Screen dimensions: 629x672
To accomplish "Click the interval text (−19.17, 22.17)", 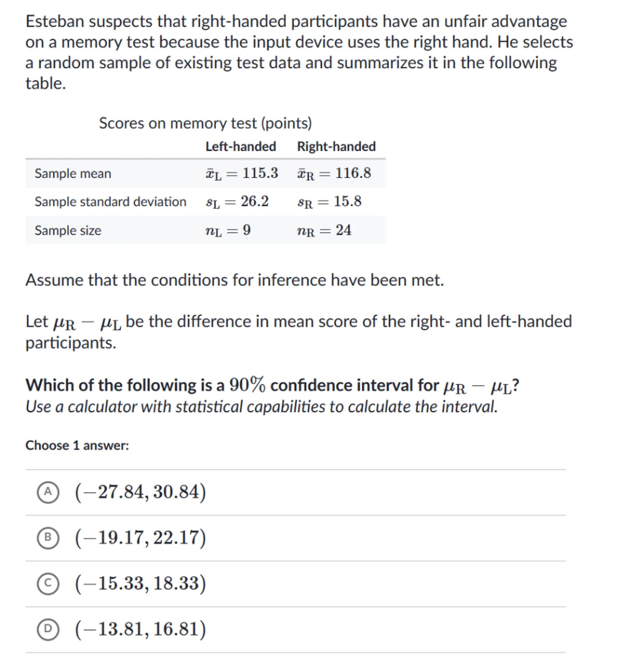I will click(x=140, y=537).
